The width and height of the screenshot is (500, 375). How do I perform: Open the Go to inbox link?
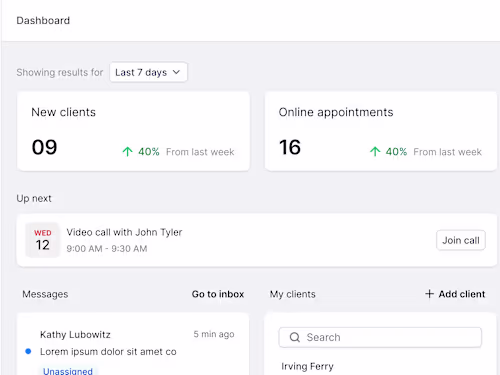[x=218, y=294]
